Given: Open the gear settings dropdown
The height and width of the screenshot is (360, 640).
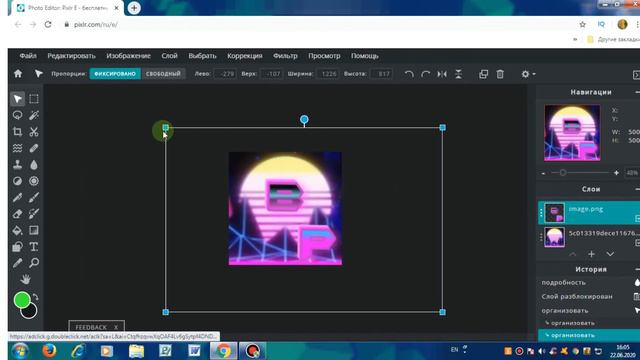Looking at the screenshot, I should pyautogui.click(x=528, y=74).
